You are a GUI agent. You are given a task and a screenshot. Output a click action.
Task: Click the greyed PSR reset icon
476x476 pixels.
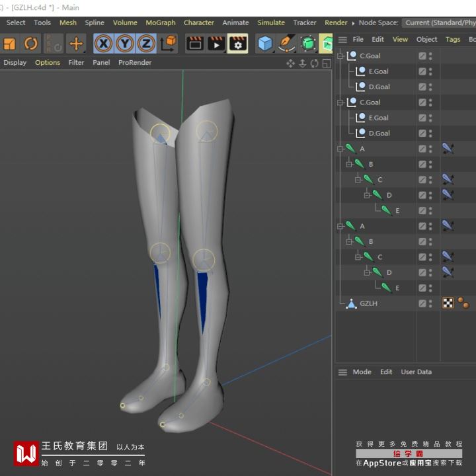[x=54, y=44]
